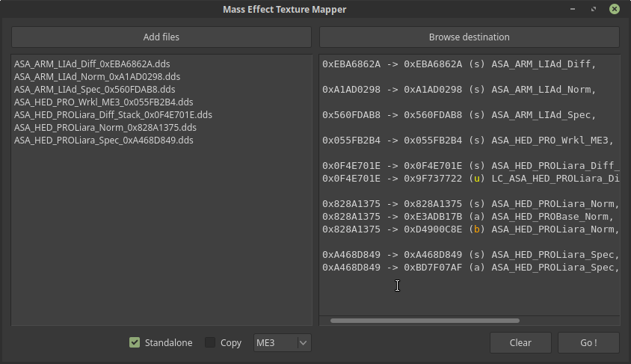The image size is (631, 364).
Task: Clear the file list with Clear button
Action: tap(520, 342)
